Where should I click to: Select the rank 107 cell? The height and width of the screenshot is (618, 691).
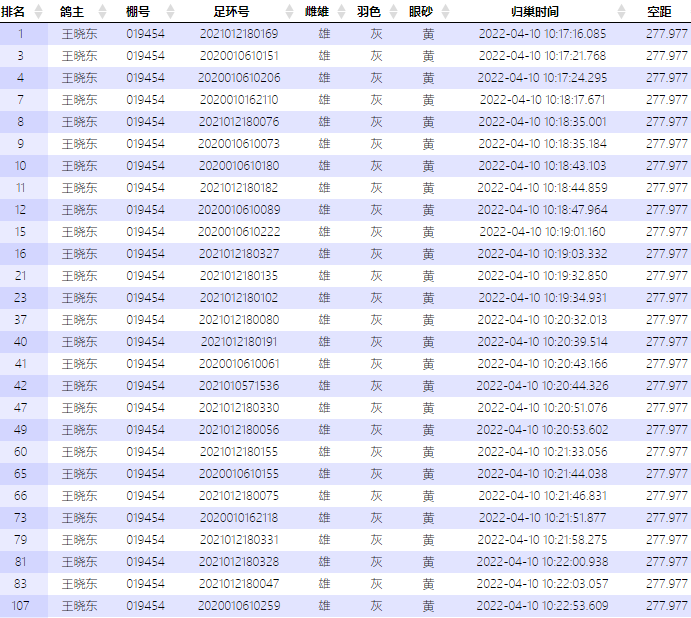[x=21, y=606]
